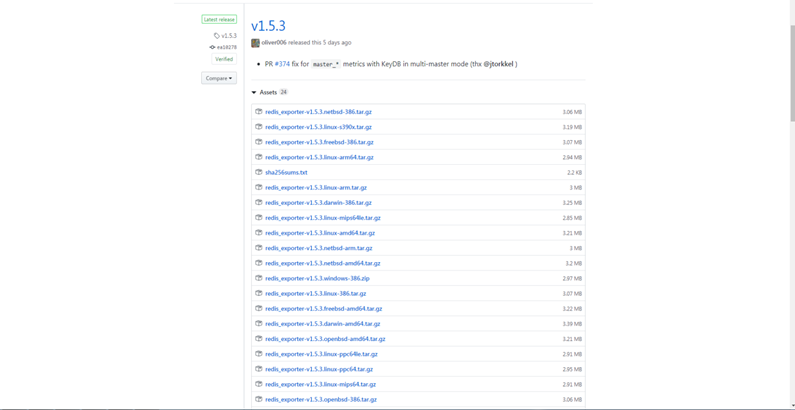Click the commit icon beside ea18278
The width and height of the screenshot is (795, 410).
coord(212,47)
